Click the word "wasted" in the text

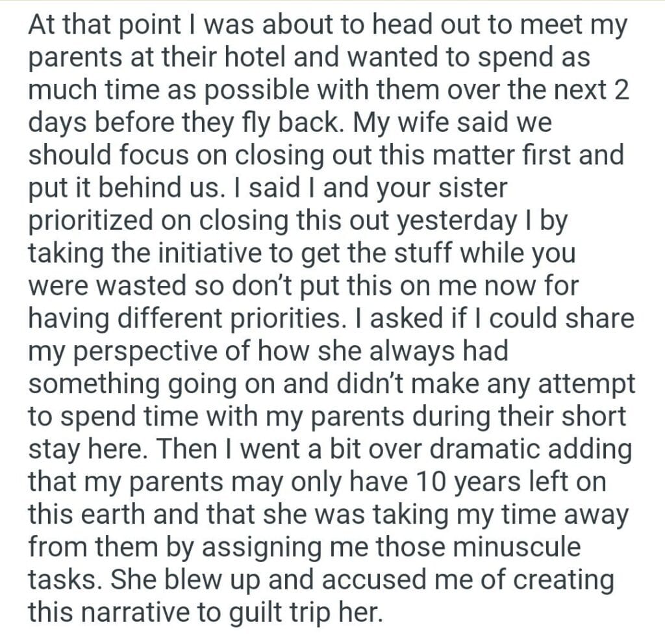click(x=138, y=287)
